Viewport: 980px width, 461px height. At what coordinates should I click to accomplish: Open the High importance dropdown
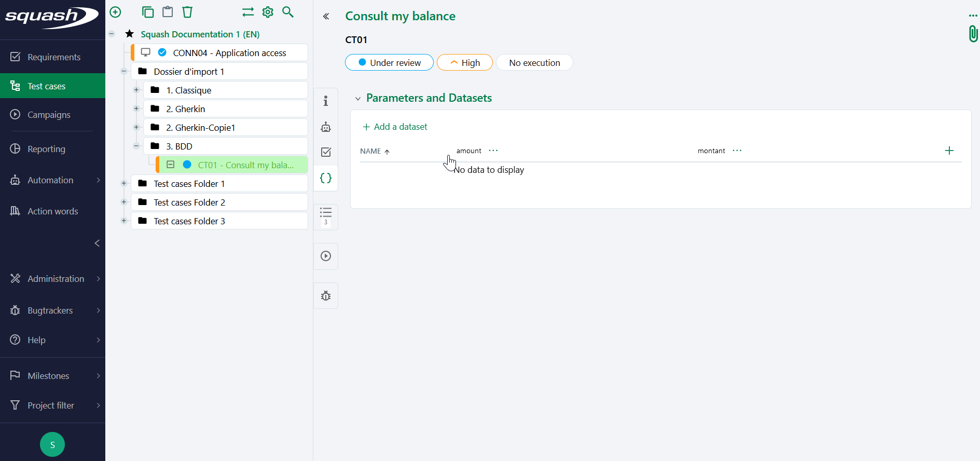coord(465,63)
